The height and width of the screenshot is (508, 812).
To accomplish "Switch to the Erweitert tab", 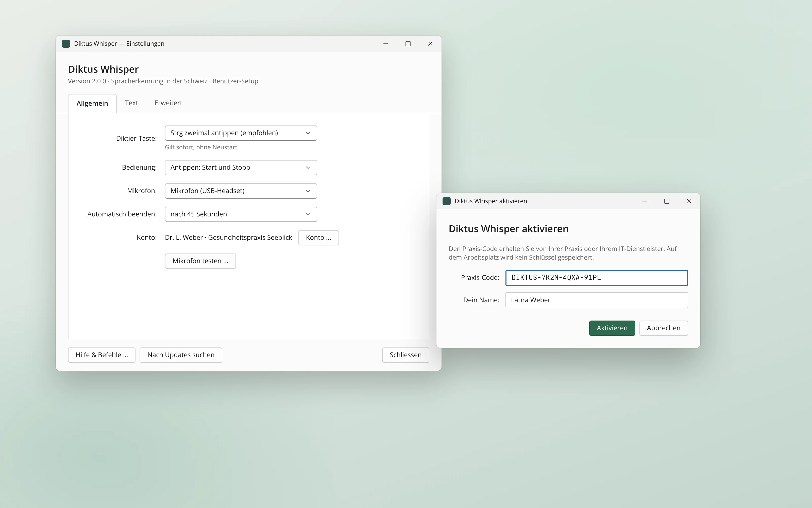I will tap(168, 103).
